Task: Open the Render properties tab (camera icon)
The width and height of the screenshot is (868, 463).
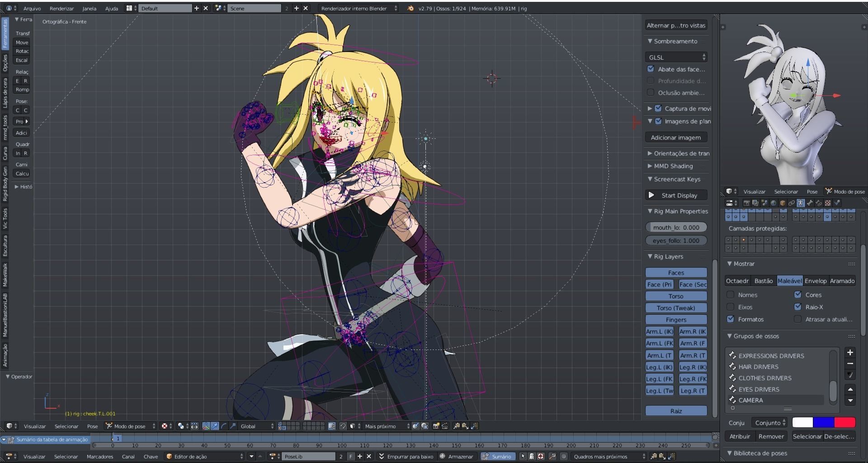Action: [747, 203]
